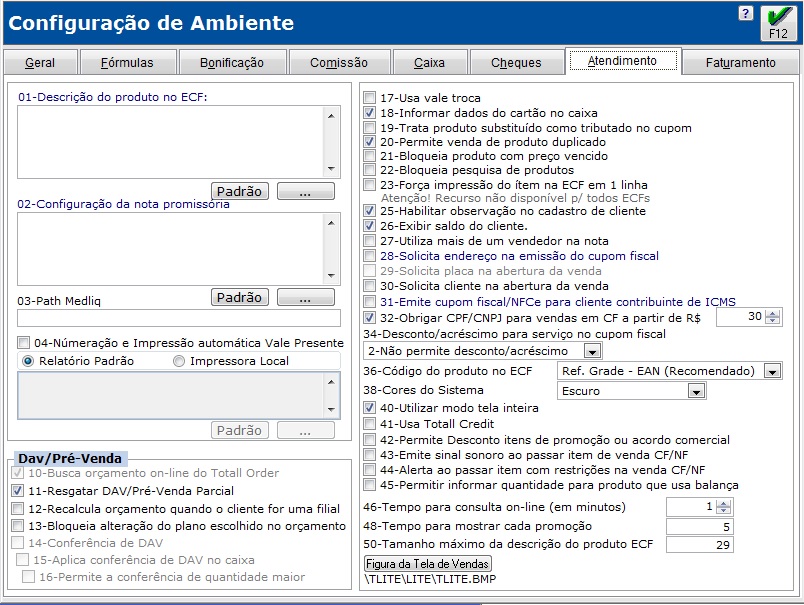Viewport: 804px width, 605px height.
Task: Open the Geral tab
Action: 40,61
